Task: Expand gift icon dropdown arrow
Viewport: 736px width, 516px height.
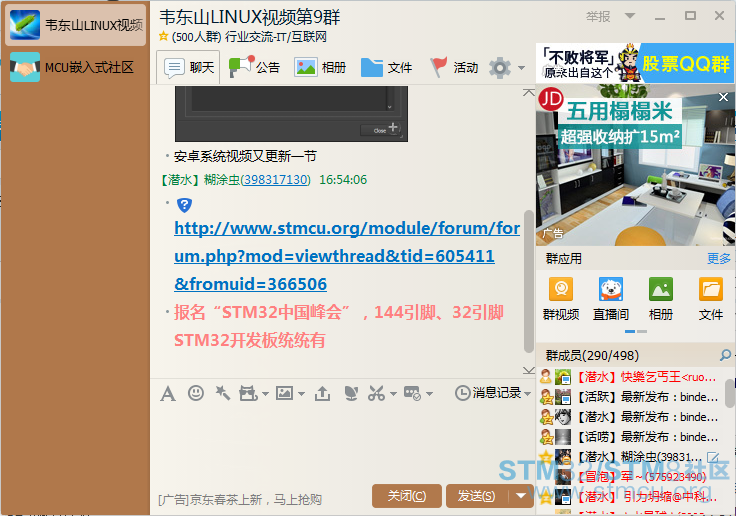Action: click(265, 393)
